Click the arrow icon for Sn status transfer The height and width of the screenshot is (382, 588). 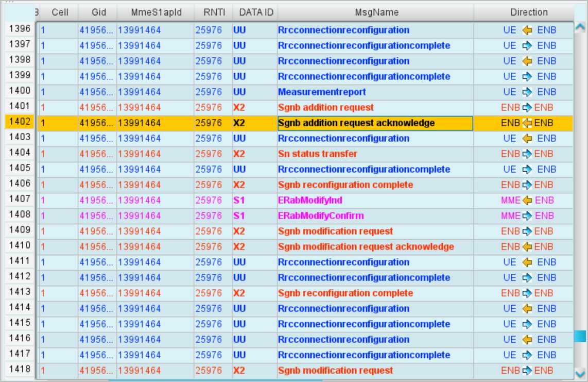coord(527,154)
